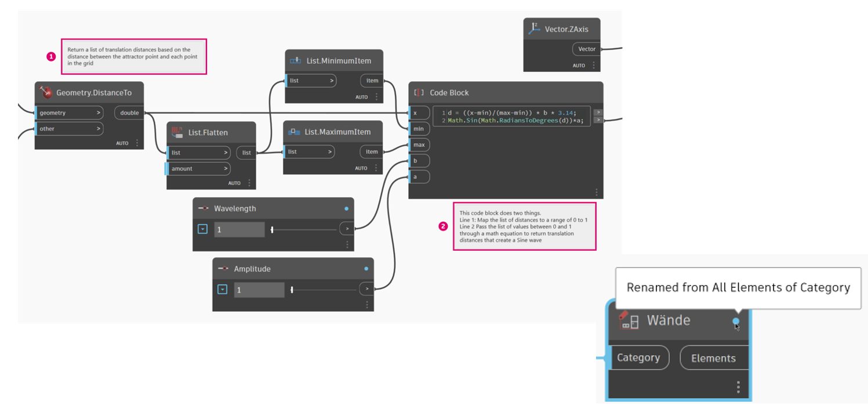
Task: Click the Category input port on Wände
Action: pos(638,358)
